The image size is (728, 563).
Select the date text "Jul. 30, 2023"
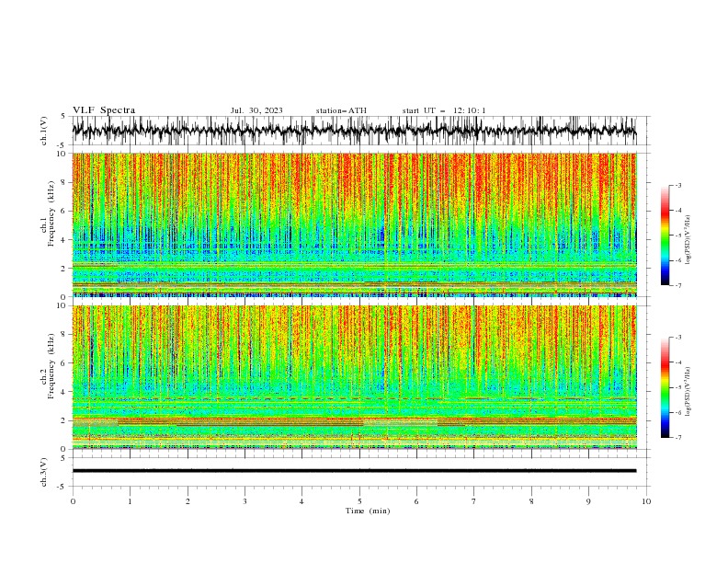click(256, 110)
